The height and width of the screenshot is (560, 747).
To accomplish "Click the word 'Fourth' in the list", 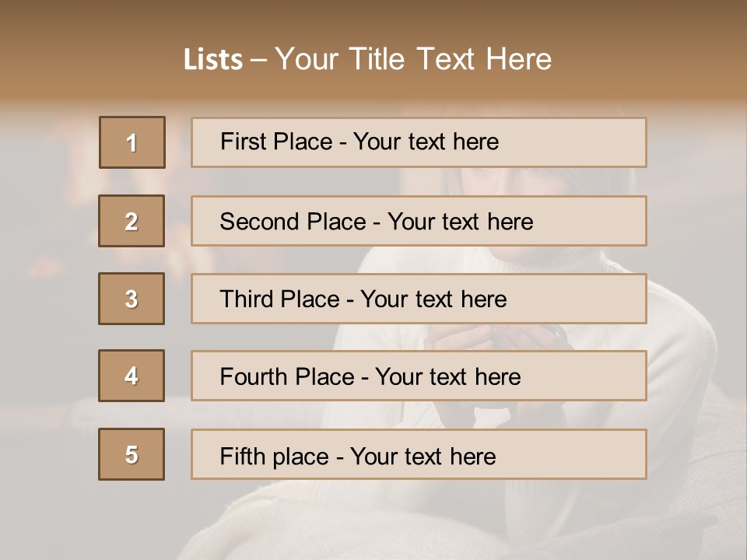I will pos(254,377).
